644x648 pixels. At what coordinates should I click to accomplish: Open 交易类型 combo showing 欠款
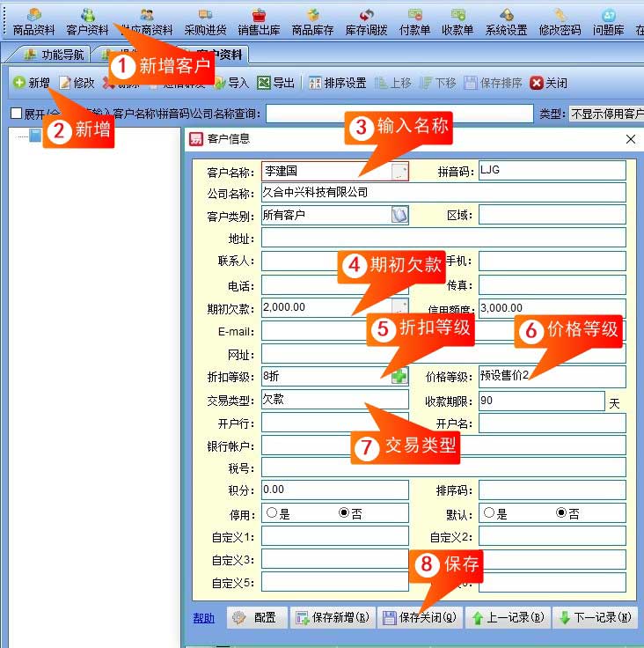(334, 400)
